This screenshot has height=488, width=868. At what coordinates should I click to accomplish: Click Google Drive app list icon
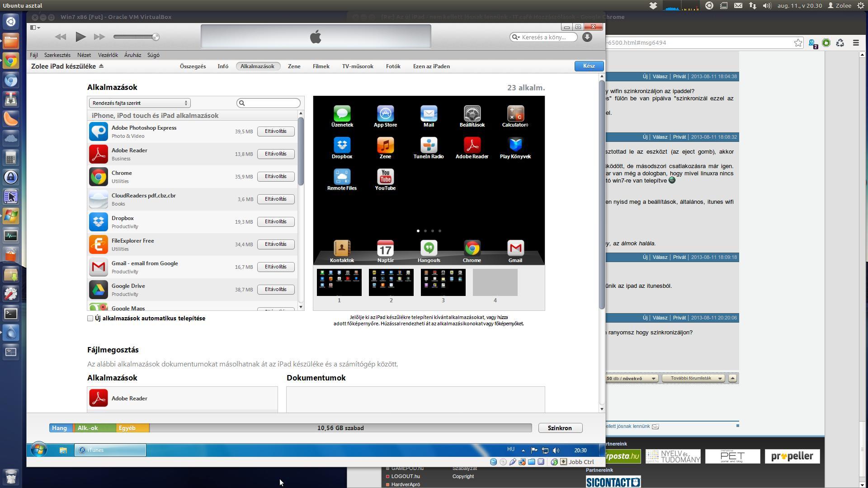99,290
